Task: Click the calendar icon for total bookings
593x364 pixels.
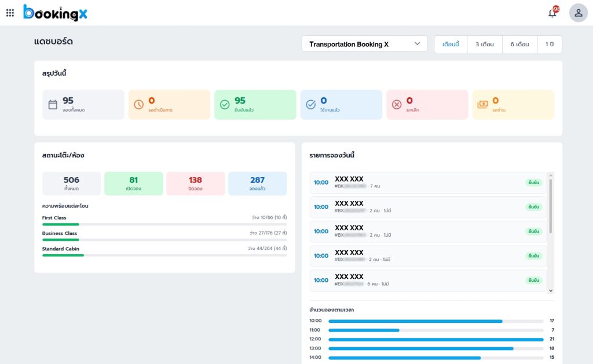Action: (x=53, y=105)
